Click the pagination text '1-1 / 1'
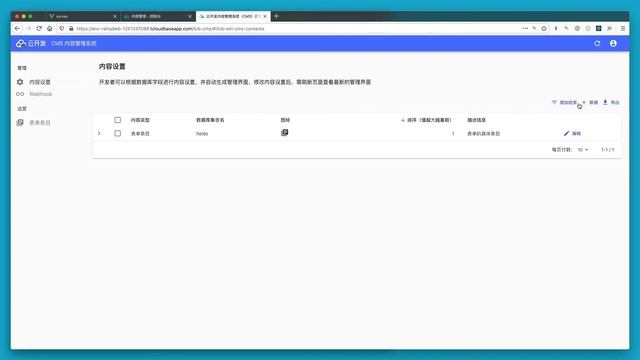 pyautogui.click(x=608, y=150)
